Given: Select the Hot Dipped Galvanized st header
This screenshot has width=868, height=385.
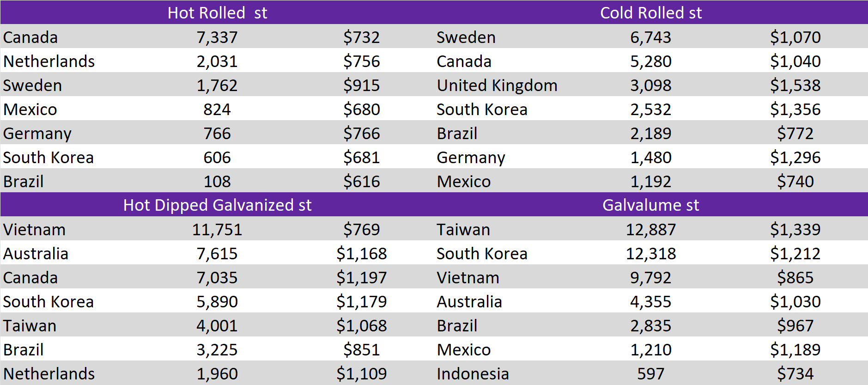Looking at the screenshot, I should pyautogui.click(x=217, y=205).
